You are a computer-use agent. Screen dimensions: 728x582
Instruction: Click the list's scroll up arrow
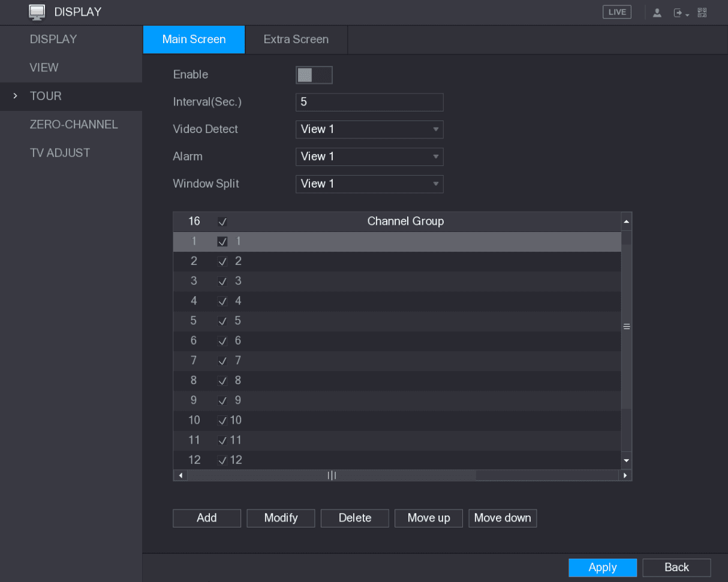point(627,222)
